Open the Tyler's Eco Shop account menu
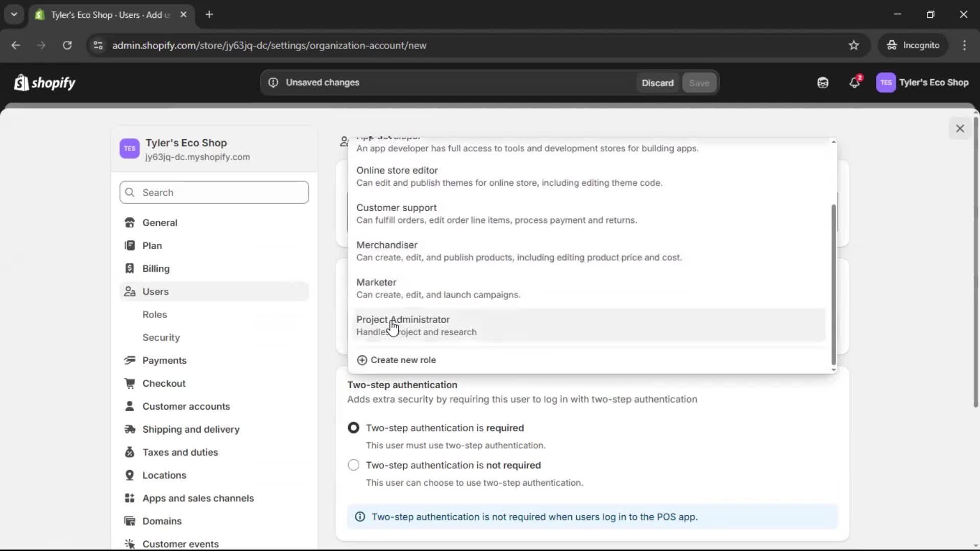Image resolution: width=980 pixels, height=551 pixels. [x=923, y=83]
